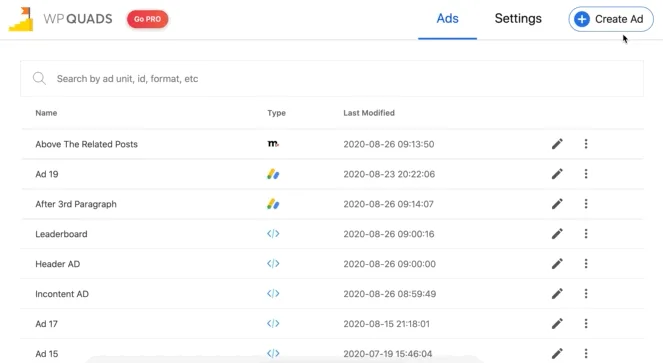Select the Ad 17 name
Screen dimensions: 663x363
pos(46,324)
